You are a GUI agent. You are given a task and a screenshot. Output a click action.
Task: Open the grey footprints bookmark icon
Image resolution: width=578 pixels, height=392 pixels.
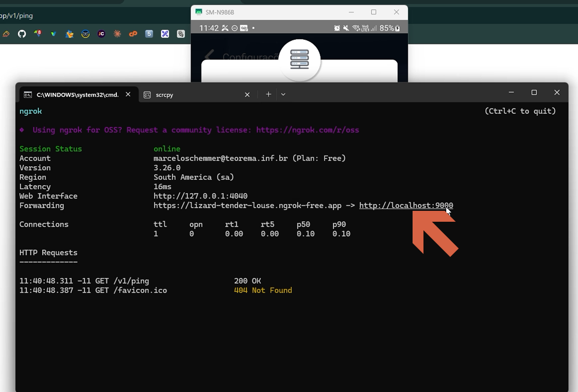pos(181,34)
